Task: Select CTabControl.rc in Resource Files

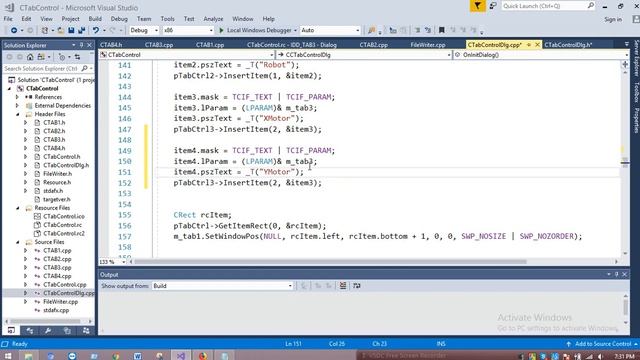Action: (62, 225)
